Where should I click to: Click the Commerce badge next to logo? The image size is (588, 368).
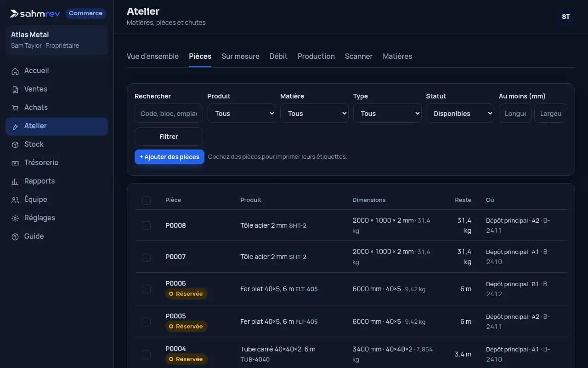pos(85,13)
